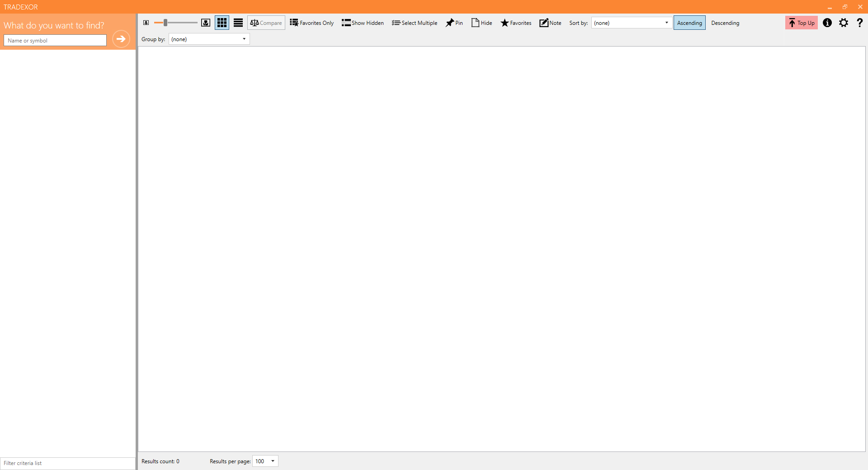
Task: Click the large thumbnail size icon
Action: 206,23
